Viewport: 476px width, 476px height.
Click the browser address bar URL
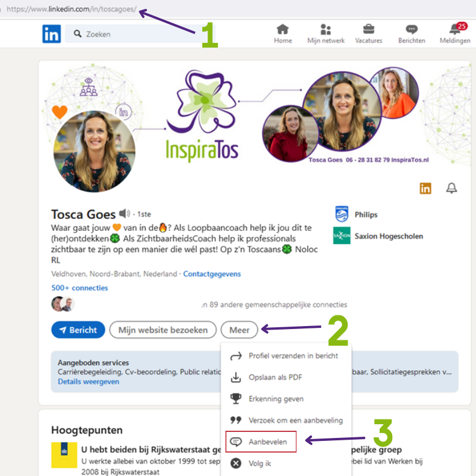click(71, 9)
